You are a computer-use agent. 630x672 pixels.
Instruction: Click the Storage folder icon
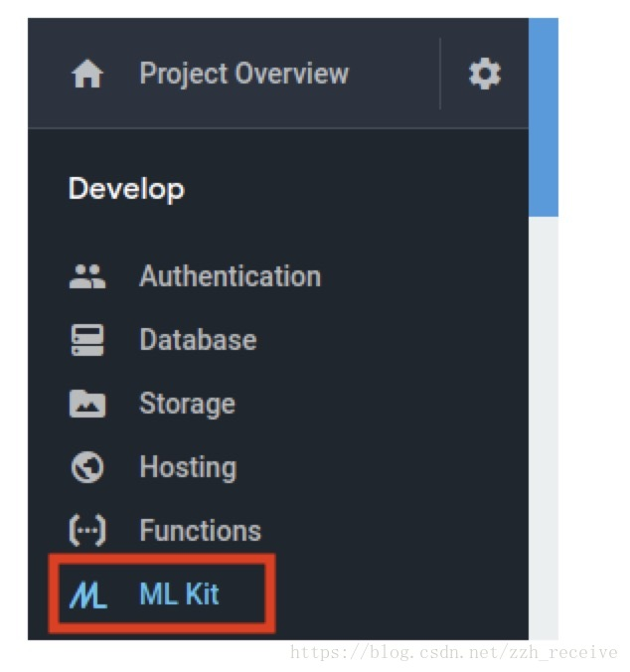87,404
